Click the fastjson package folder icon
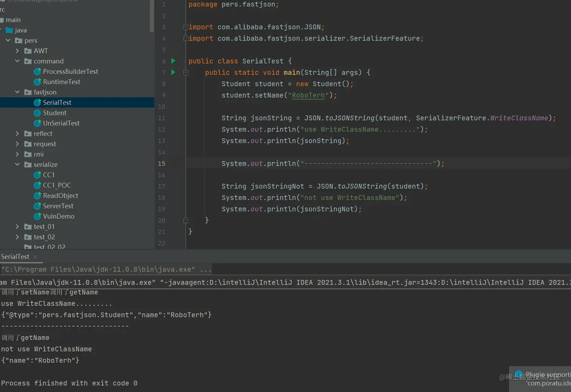This screenshot has width=571, height=392. coord(28,92)
